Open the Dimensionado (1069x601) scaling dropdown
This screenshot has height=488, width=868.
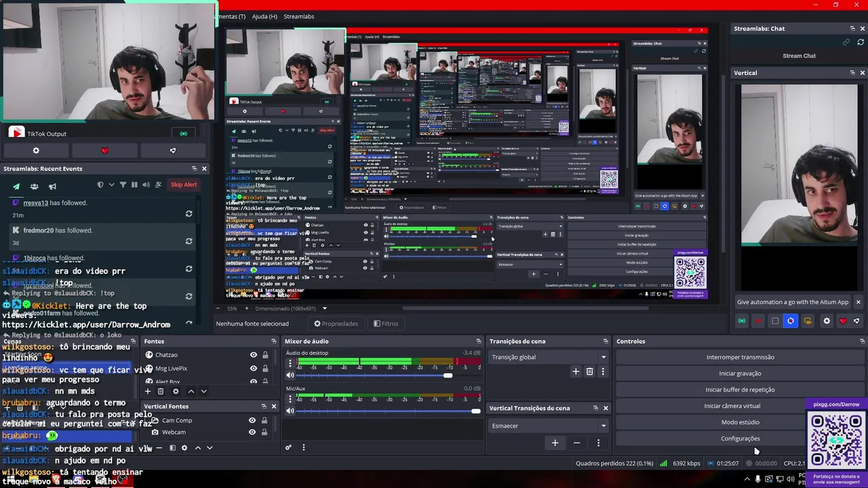[x=292, y=308]
